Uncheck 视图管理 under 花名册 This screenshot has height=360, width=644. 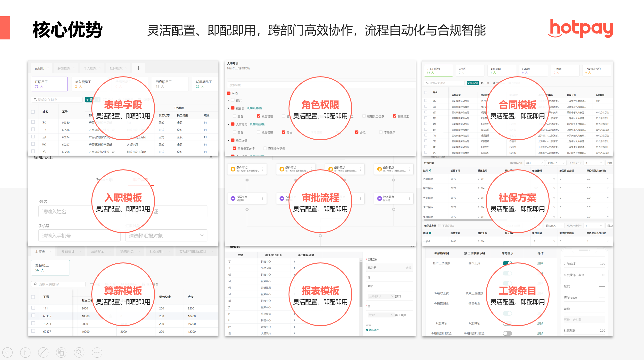click(x=259, y=116)
